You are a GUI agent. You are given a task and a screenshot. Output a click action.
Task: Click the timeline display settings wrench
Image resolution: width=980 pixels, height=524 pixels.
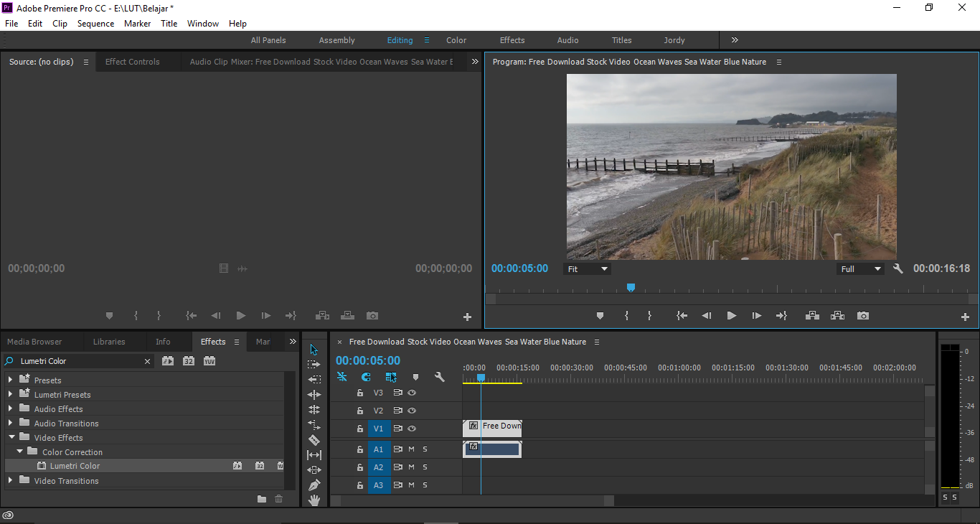pos(440,377)
